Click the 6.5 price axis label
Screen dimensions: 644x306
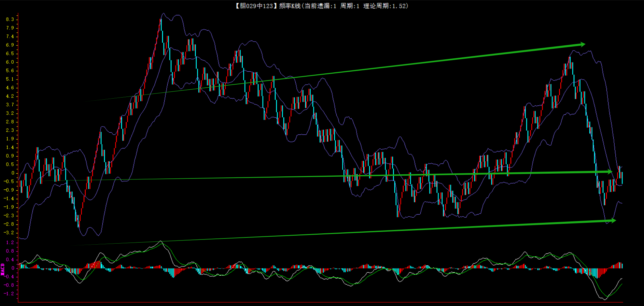click(x=10, y=54)
